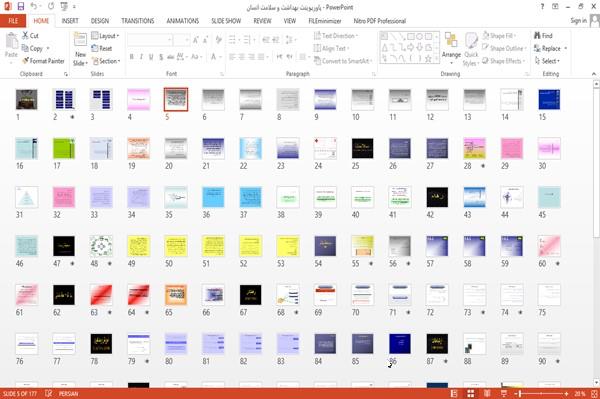
Task: Click Convert to SmartArt button
Action: [x=343, y=61]
